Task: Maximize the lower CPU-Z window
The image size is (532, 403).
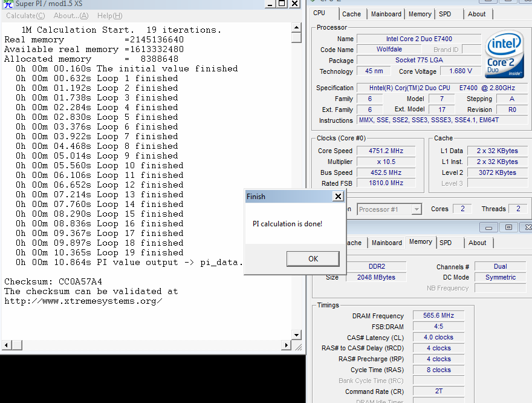Action: [508, 228]
